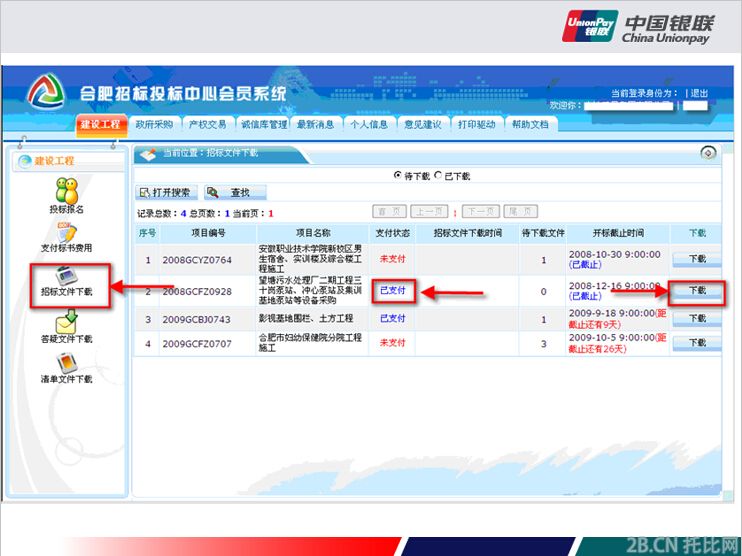Open the 诚信库管理 tab
Screen dimensions: 742x556
coord(263,125)
